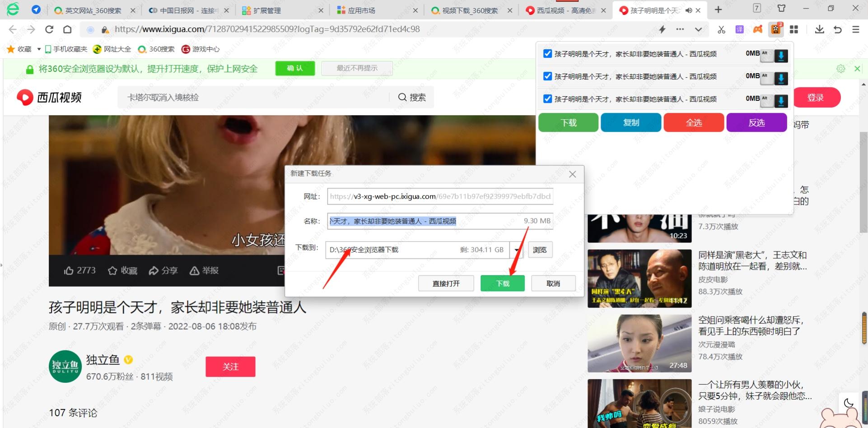Expand the download path dropdown arrow

(x=517, y=250)
